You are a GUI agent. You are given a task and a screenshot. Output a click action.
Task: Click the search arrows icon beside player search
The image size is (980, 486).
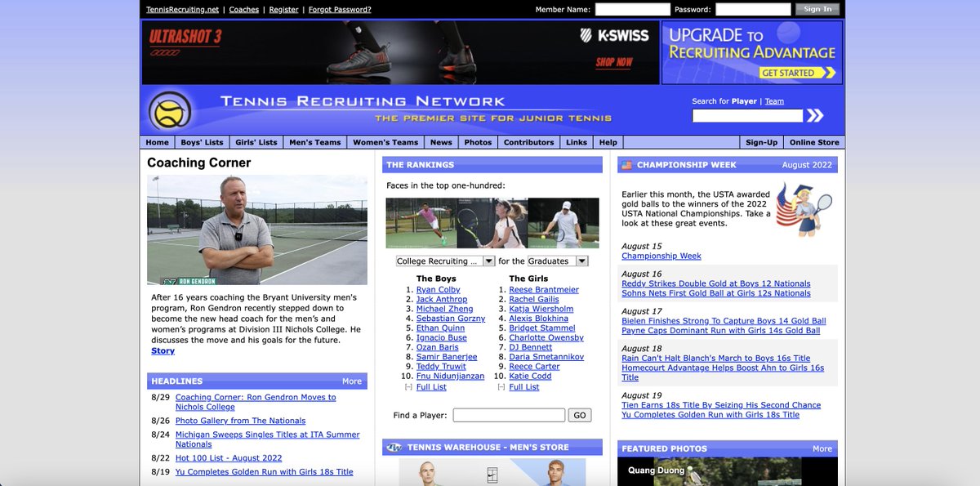(x=815, y=116)
